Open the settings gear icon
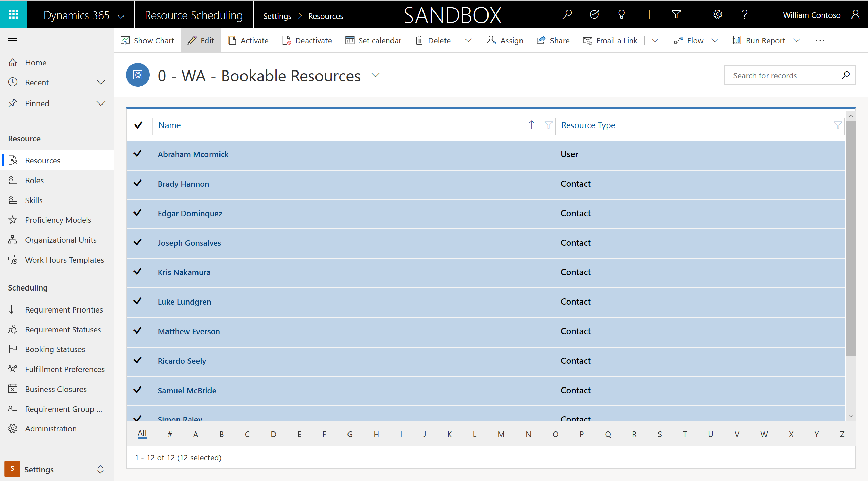 [717, 14]
